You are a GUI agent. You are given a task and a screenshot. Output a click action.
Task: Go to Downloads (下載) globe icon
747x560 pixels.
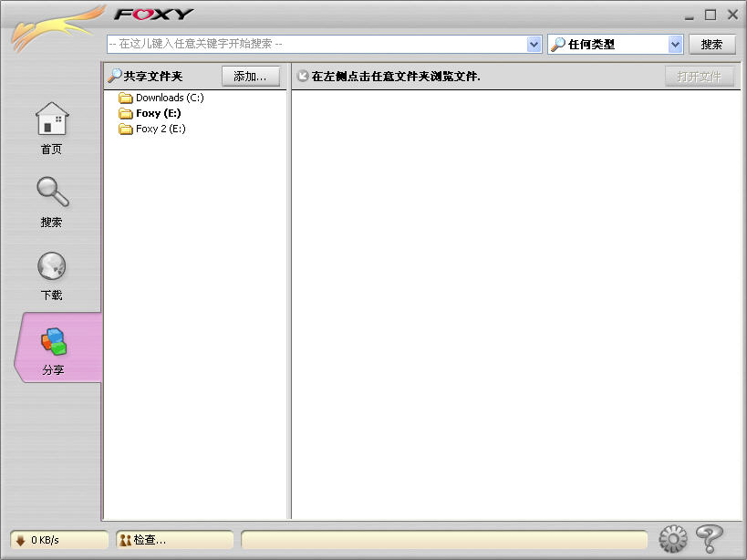coord(52,266)
